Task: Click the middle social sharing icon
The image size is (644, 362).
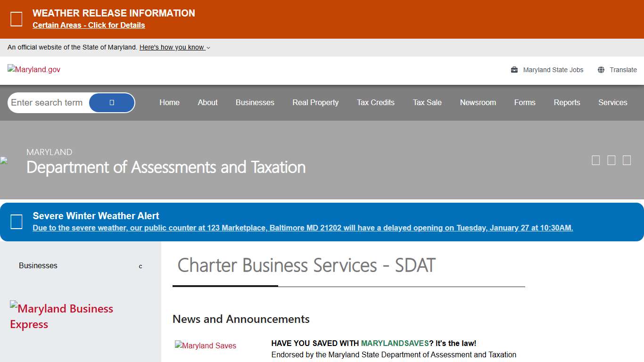Action: click(x=611, y=160)
